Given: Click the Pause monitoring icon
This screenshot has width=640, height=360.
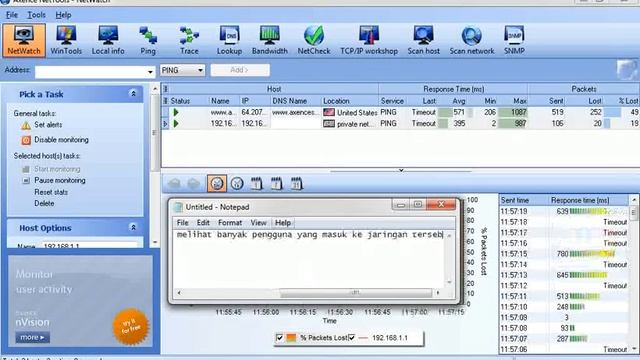Looking at the screenshot, I should (x=26, y=180).
